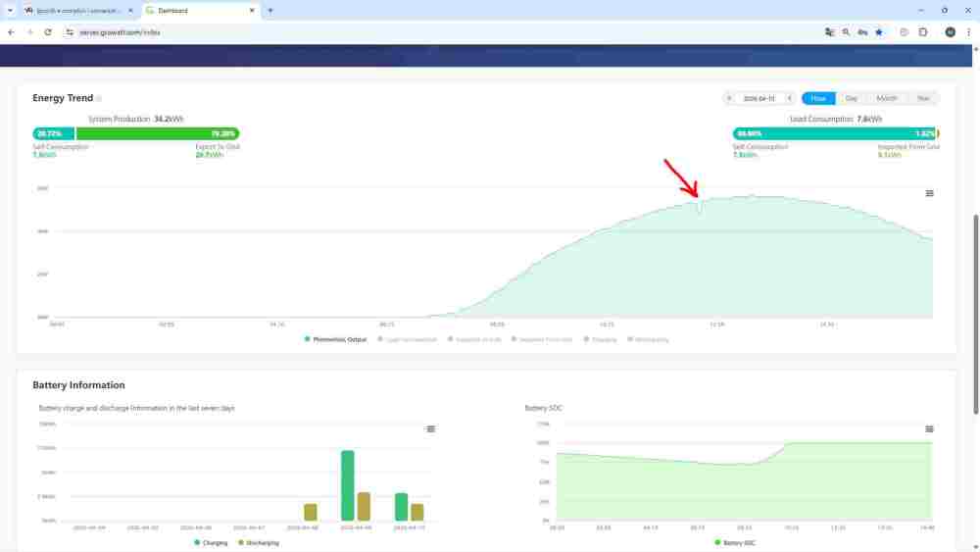Open the battery charge chart menu icon

click(430, 428)
